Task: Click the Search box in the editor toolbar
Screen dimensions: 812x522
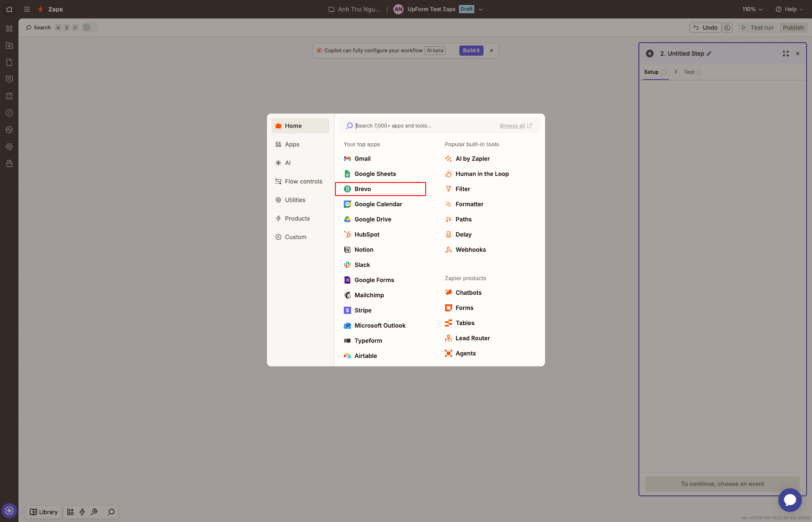Action: click(38, 27)
